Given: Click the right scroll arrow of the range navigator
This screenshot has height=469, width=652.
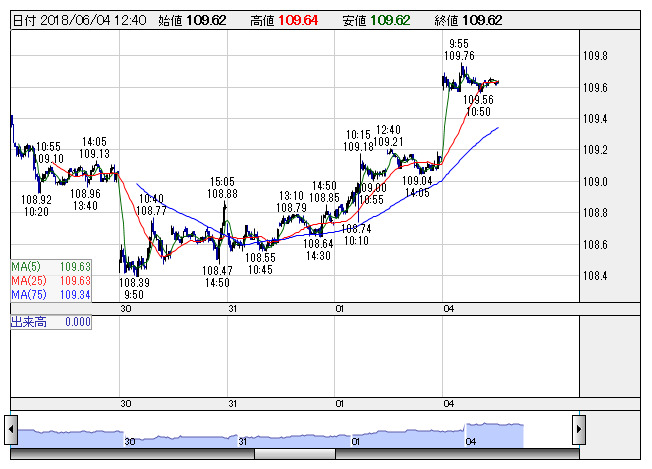Looking at the screenshot, I should click(579, 429).
